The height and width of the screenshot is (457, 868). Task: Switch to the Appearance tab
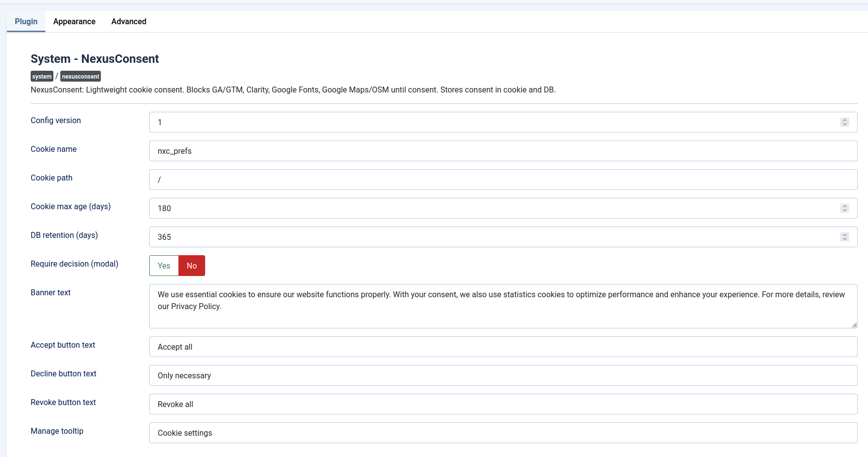point(74,21)
